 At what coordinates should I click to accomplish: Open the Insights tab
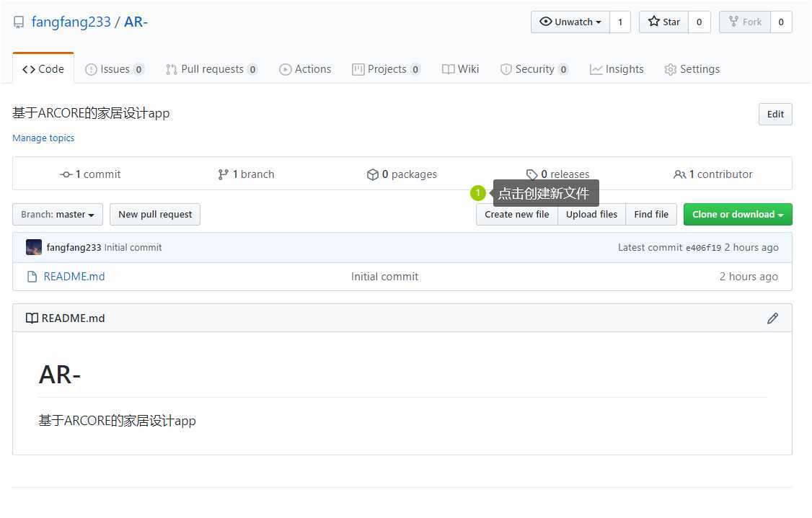click(x=617, y=69)
